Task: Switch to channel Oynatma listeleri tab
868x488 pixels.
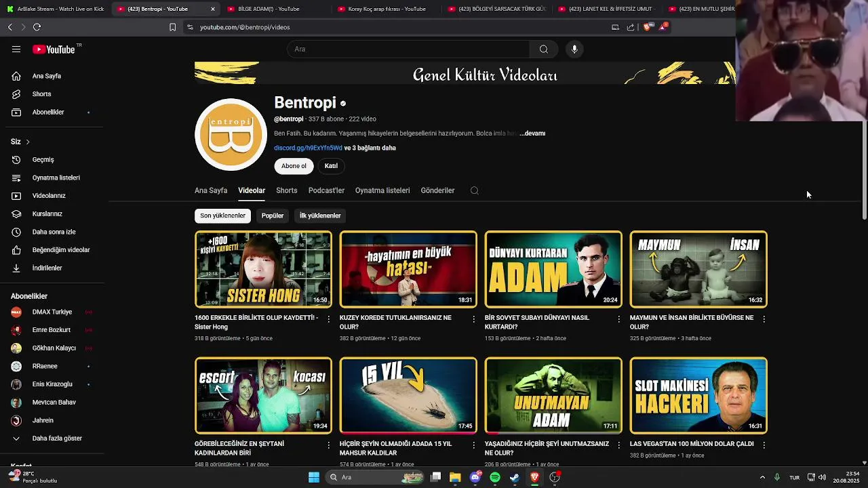Action: click(x=382, y=190)
